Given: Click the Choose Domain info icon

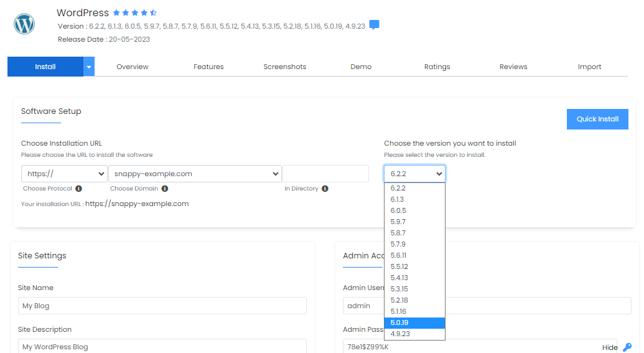Looking at the screenshot, I should tap(164, 189).
